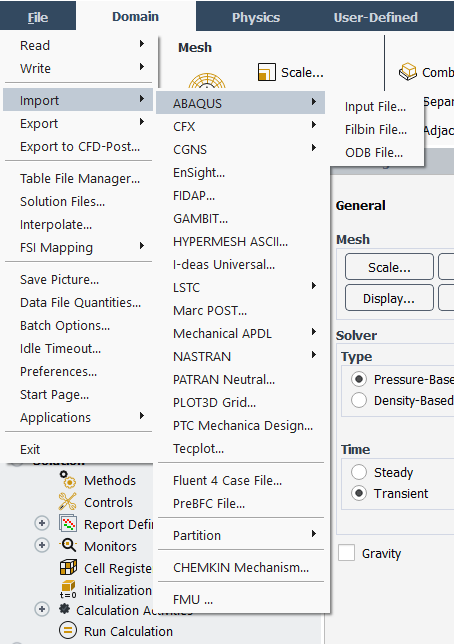454x644 pixels.
Task: Import a CHEMKIN Mechanism
Action: pyautogui.click(x=241, y=567)
